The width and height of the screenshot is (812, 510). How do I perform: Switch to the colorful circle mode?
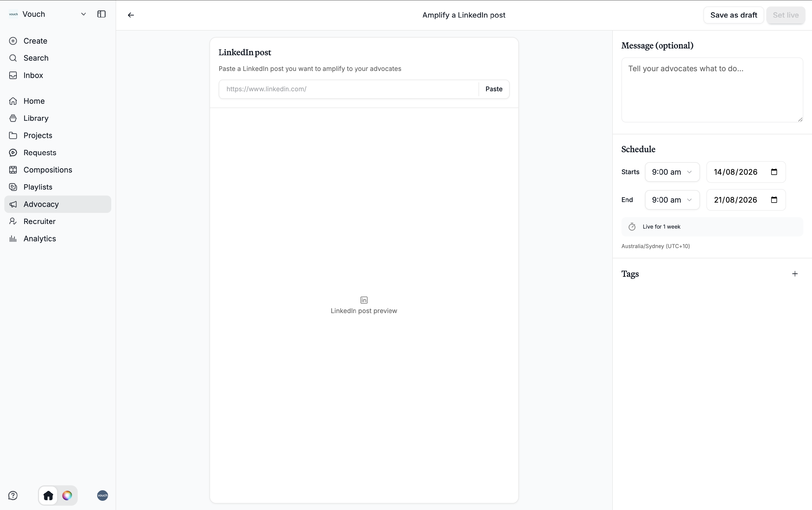tap(67, 495)
